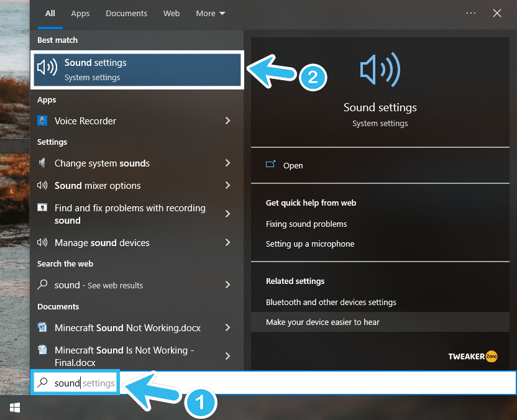Expand Manage sound devices arrow
Screen dimensions: 517x420
tap(227, 243)
